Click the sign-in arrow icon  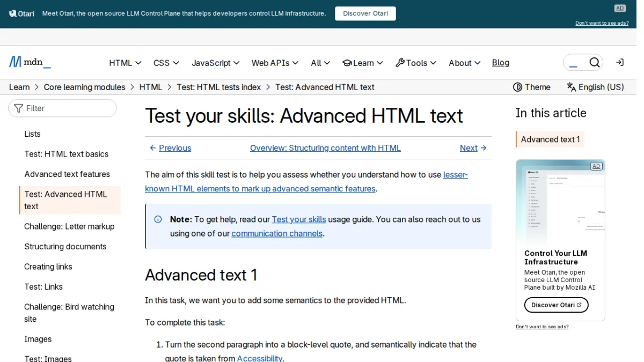point(620,63)
